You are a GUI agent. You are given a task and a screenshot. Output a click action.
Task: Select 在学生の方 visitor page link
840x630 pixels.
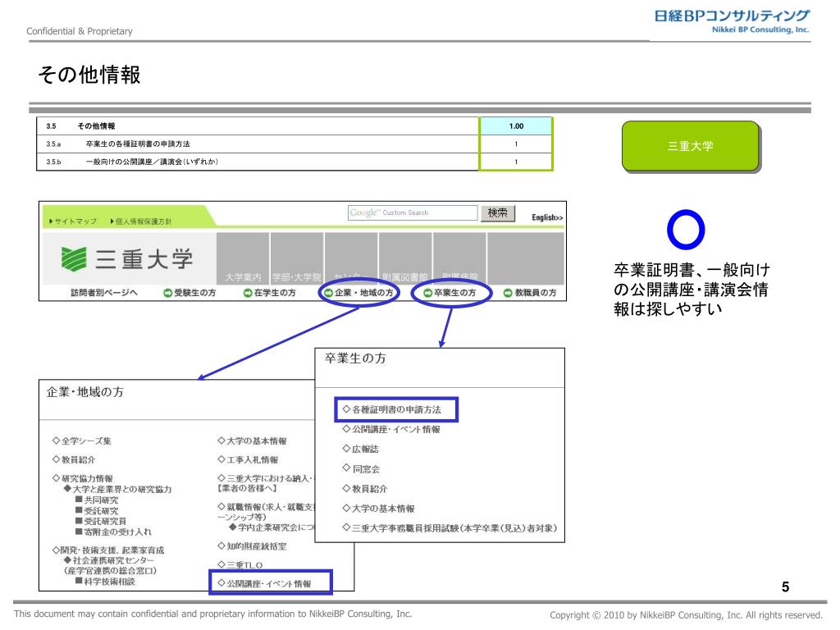(275, 293)
